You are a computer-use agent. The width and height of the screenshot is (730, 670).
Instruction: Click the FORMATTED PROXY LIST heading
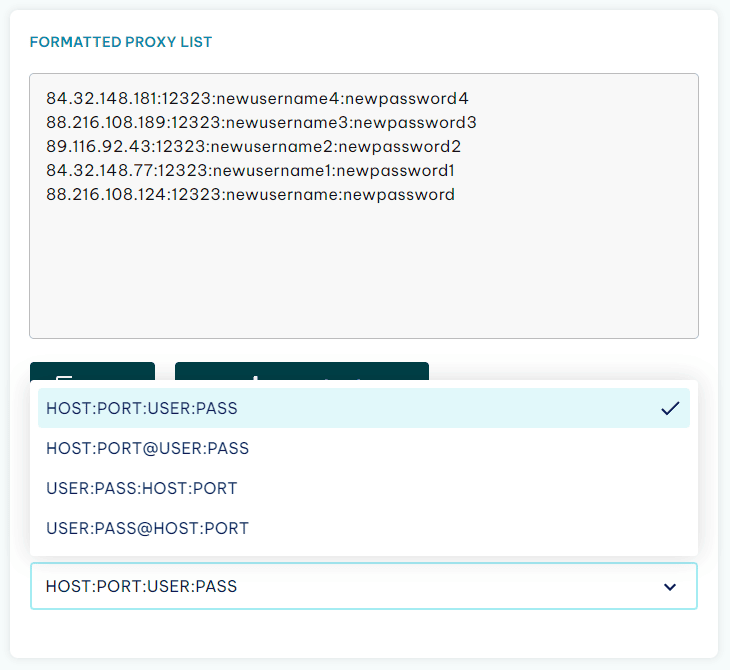pos(121,42)
